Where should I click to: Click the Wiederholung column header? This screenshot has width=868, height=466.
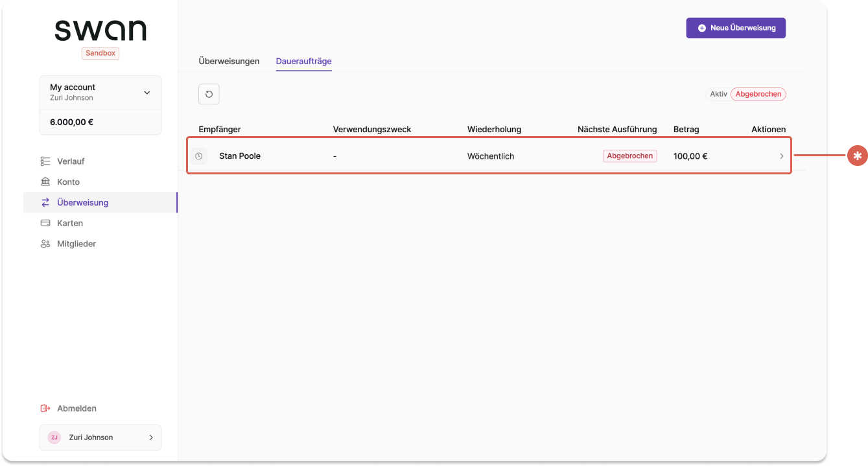[494, 129]
